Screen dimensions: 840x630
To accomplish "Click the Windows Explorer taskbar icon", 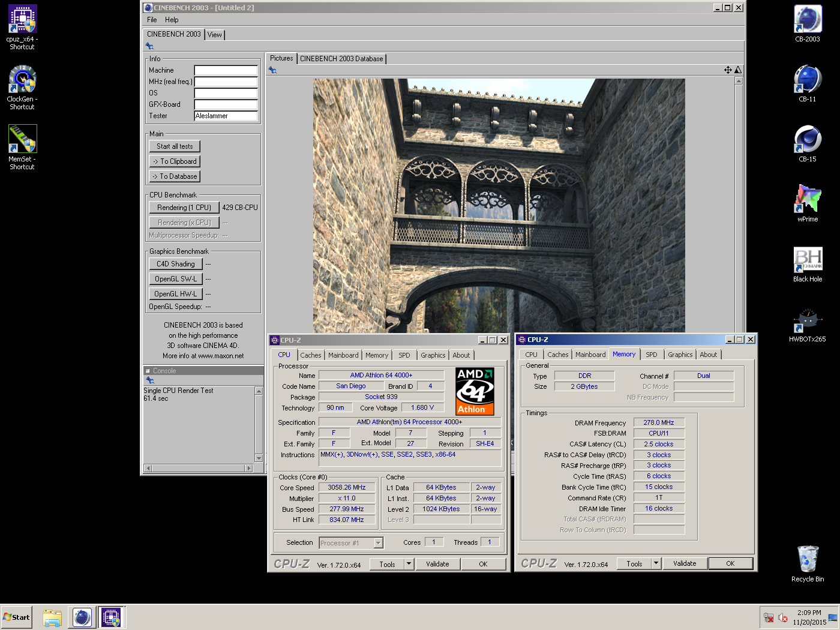I will click(x=52, y=617).
